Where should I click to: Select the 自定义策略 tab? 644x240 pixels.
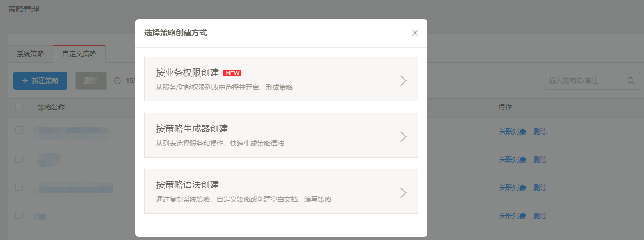coord(79,54)
